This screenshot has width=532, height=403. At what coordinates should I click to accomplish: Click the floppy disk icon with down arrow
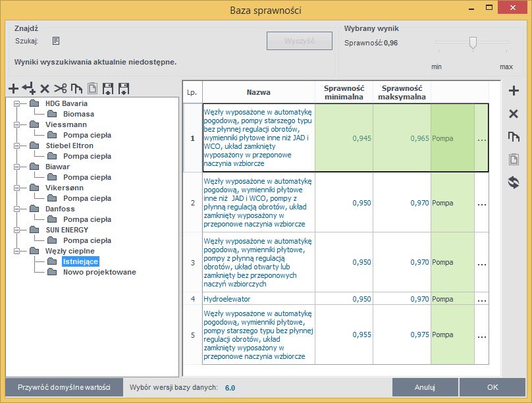point(124,88)
